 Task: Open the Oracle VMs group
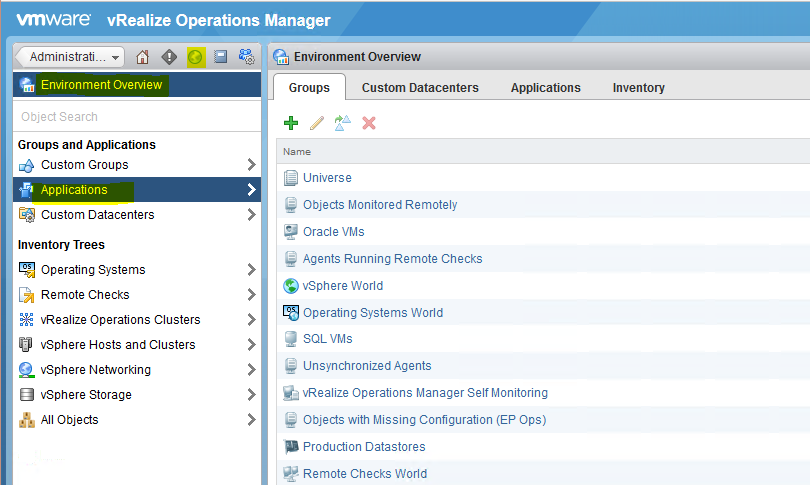click(x=333, y=231)
